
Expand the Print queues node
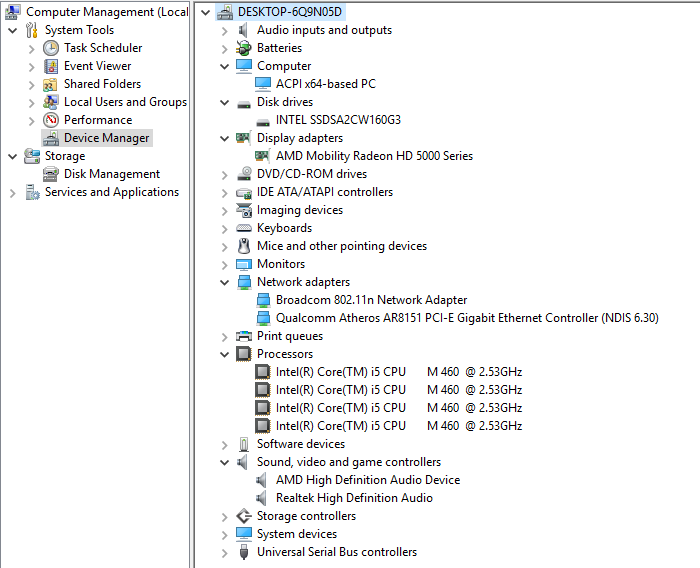(x=225, y=337)
